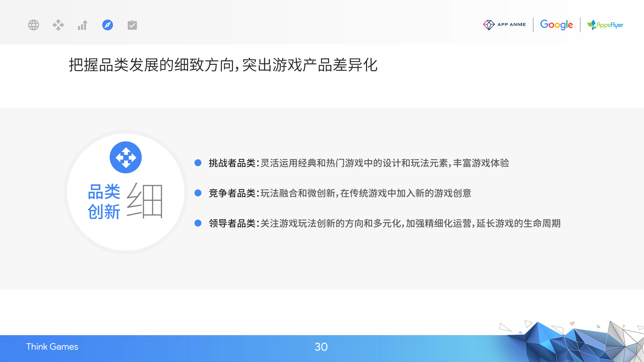Screen dimensions: 644x362
Task: Click the AppsFlyer logo
Action: tap(605, 25)
